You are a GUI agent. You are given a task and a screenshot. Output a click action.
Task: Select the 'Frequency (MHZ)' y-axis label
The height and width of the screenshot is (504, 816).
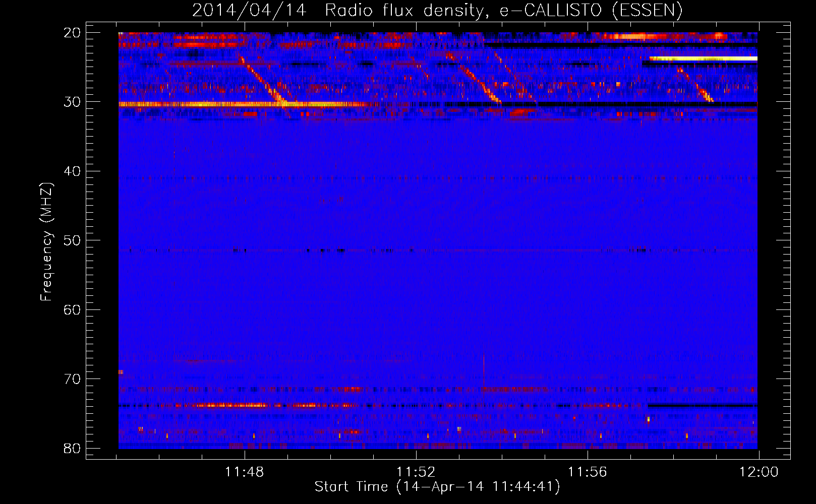pos(46,242)
